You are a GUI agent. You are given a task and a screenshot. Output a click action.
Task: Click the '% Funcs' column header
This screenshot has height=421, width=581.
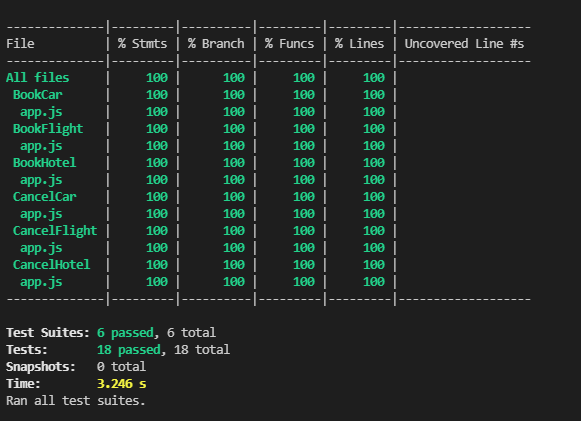click(x=289, y=44)
